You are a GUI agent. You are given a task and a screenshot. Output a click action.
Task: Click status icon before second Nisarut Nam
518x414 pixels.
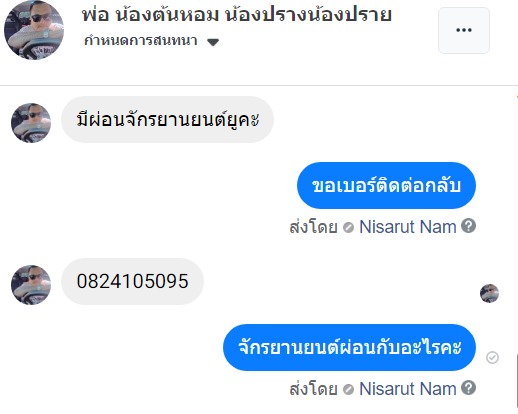348,390
